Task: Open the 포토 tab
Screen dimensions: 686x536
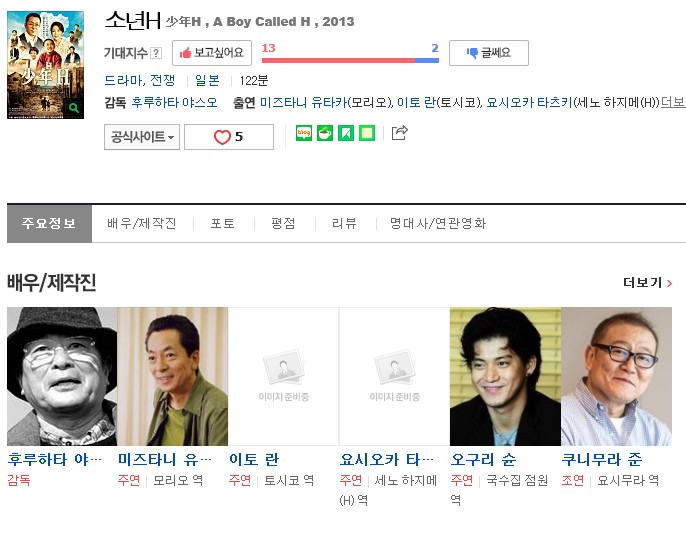Action: pyautogui.click(x=222, y=223)
